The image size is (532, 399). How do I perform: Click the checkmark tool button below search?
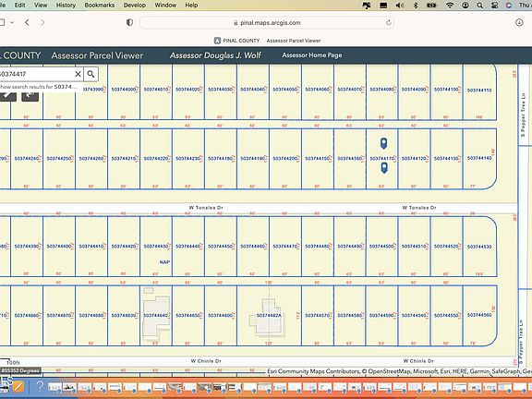(x=7, y=96)
